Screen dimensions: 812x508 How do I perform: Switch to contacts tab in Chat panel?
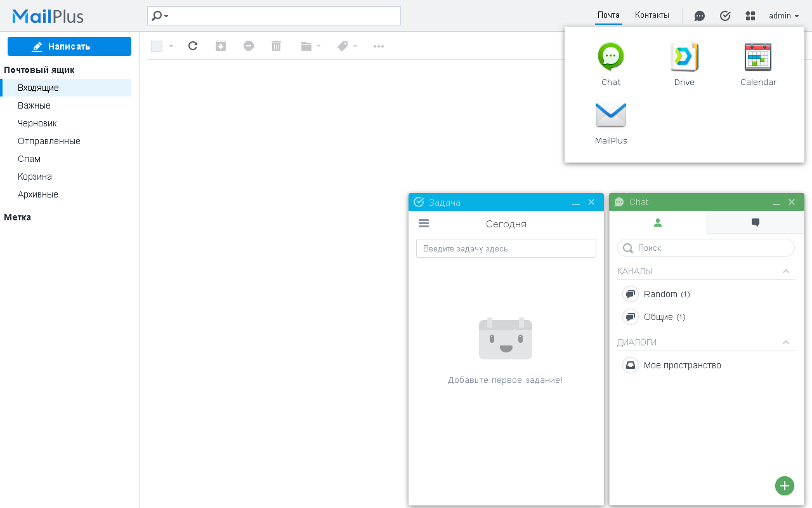[658, 222]
